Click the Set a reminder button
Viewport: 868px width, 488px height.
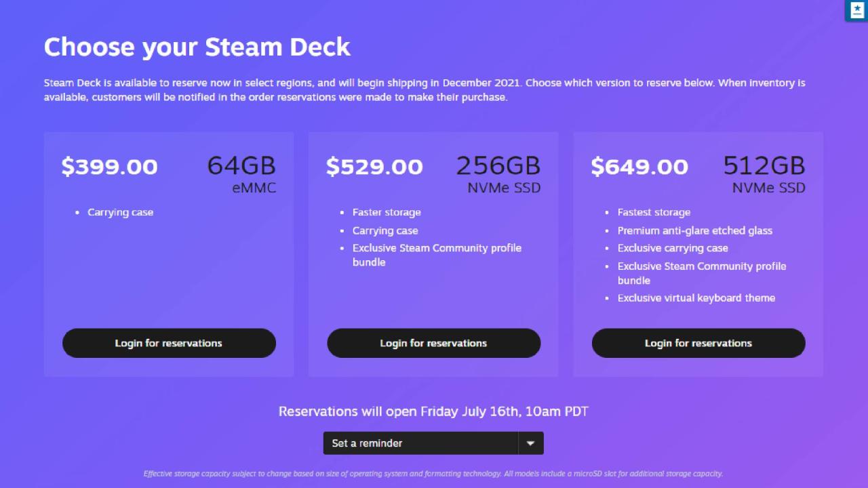[420, 443]
